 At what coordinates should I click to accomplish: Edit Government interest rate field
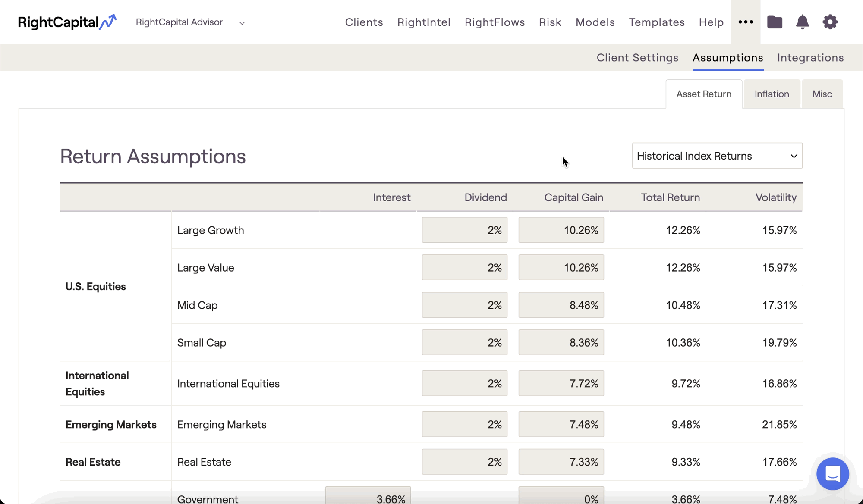click(368, 495)
